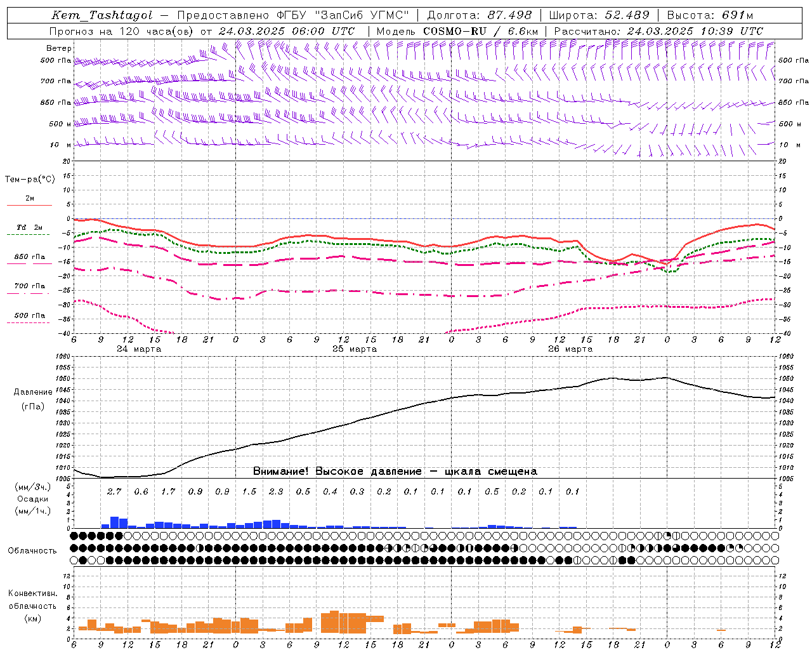
Task: Click the '25 марта' date label
Action: [x=355, y=349]
